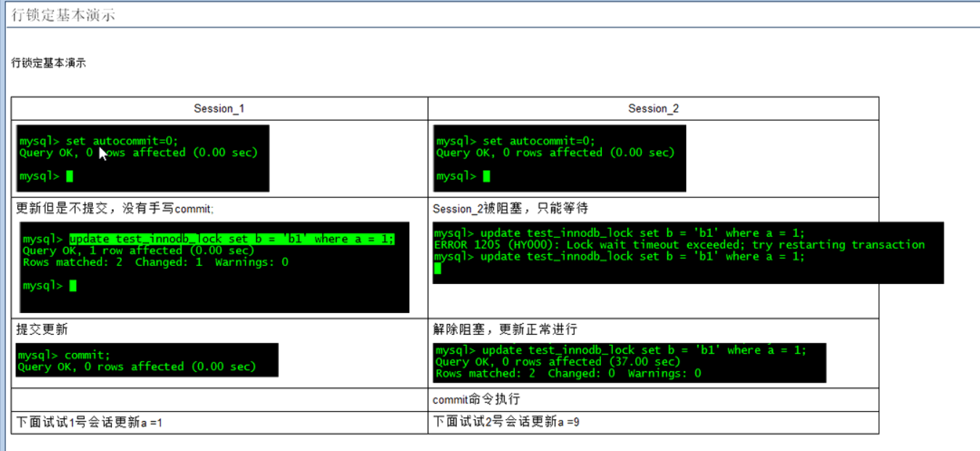
Task: Click the mysql> commit; command line
Action: point(65,355)
